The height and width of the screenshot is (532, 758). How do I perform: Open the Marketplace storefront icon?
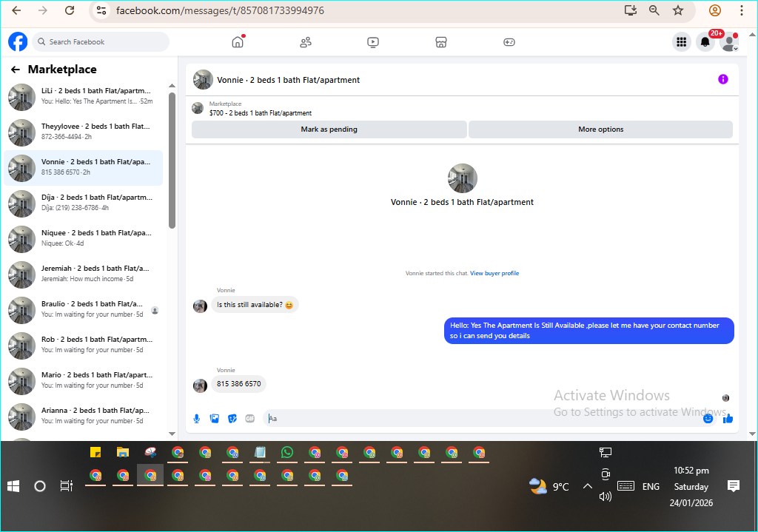[441, 42]
